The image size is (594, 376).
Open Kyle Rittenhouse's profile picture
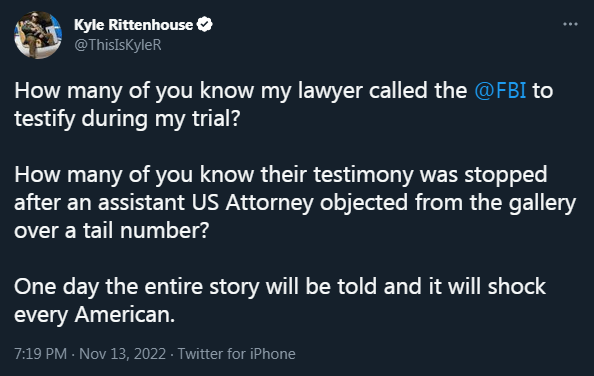pos(38,35)
